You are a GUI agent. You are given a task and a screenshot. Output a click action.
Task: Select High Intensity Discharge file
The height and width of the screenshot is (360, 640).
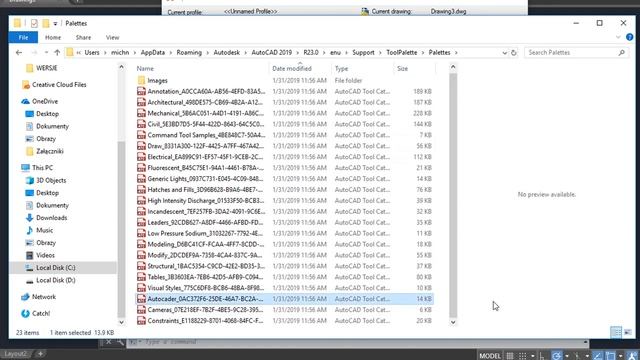[x=284, y=201]
